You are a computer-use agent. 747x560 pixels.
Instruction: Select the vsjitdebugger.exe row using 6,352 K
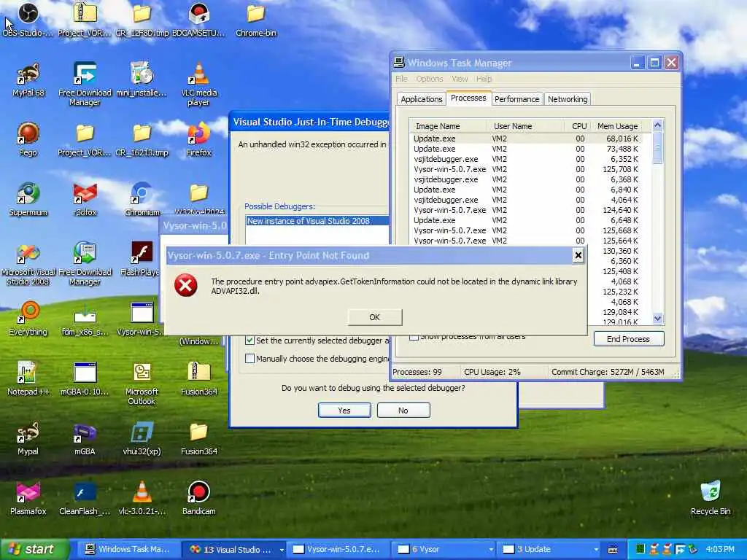525,159
